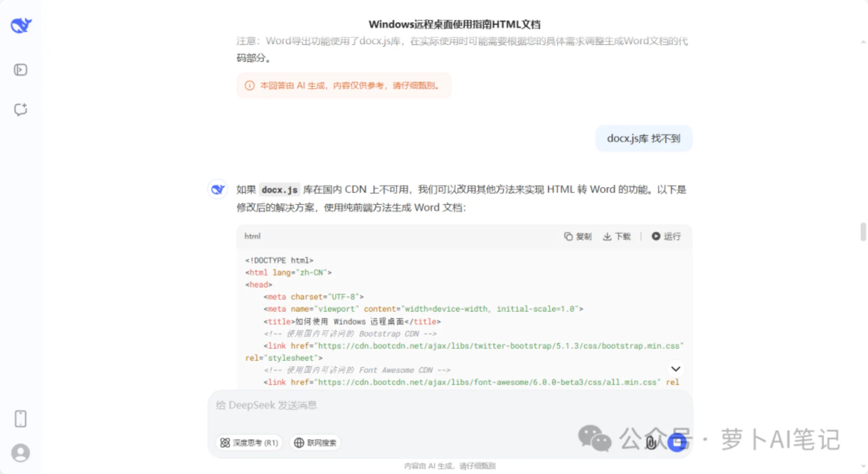
Task: Open the mobile app download phone icon
Action: (x=21, y=419)
